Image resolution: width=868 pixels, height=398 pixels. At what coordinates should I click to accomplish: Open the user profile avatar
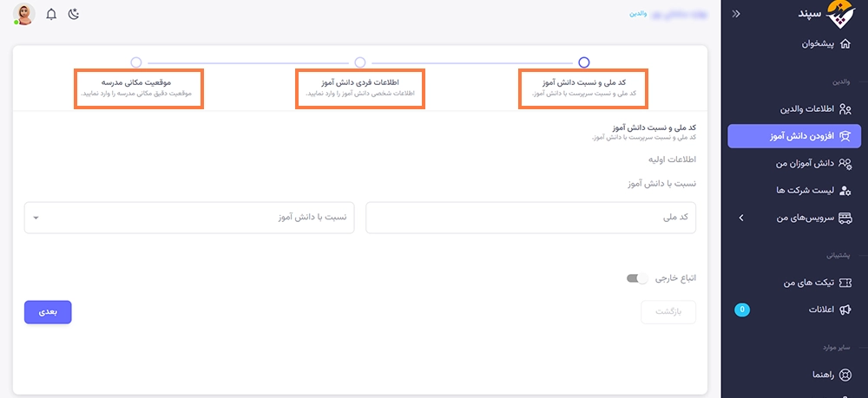click(24, 14)
